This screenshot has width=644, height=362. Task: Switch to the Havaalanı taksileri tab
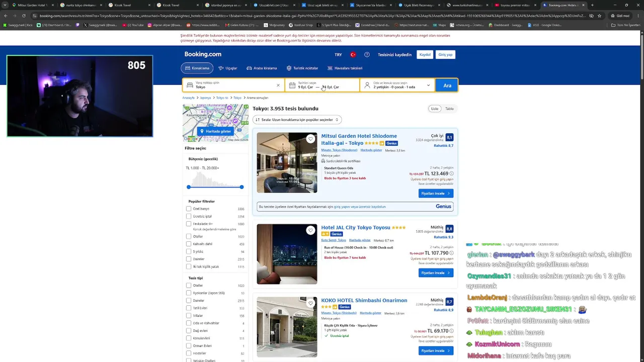click(x=345, y=68)
